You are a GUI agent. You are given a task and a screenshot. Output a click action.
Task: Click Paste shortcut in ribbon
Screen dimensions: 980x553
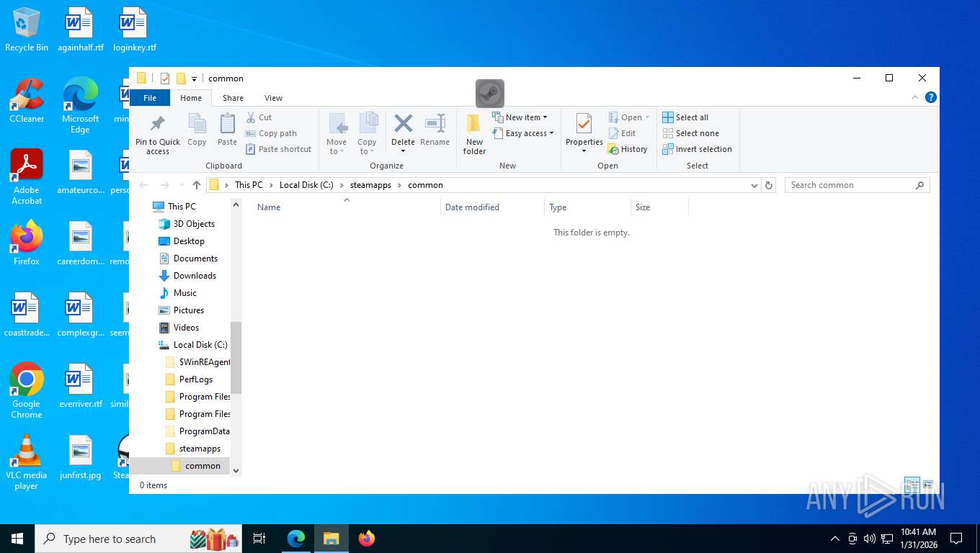point(278,149)
